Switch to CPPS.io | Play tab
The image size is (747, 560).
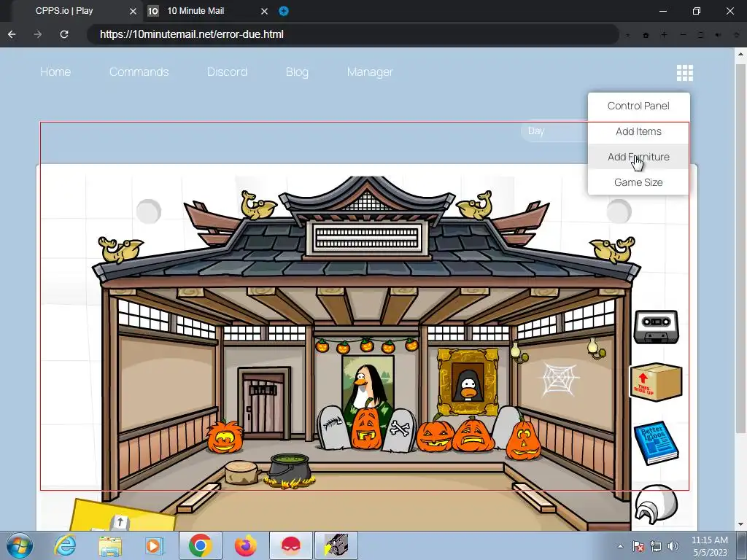(64, 11)
